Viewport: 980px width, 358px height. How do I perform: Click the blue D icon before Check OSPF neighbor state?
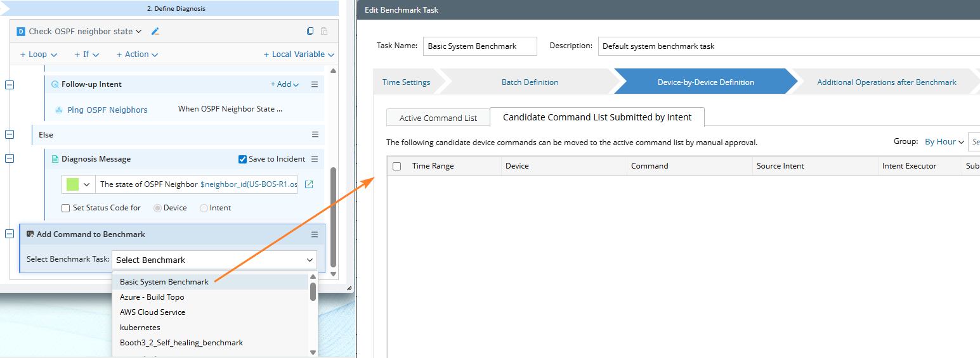pyautogui.click(x=20, y=31)
